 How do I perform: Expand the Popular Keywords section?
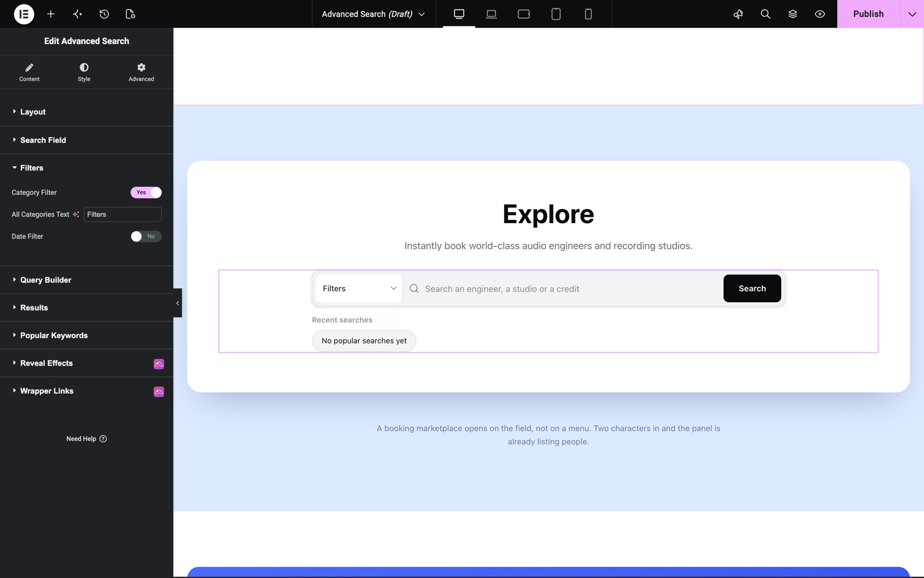pos(87,335)
